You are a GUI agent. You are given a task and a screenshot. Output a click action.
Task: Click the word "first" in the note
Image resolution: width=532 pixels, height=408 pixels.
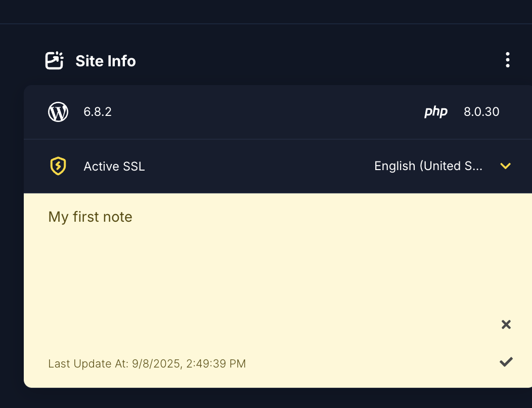click(x=86, y=217)
